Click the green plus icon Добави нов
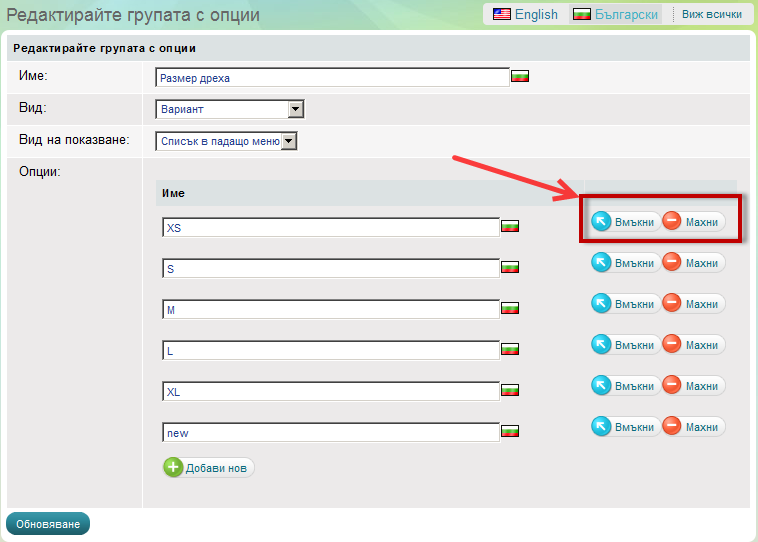This screenshot has width=758, height=542. tap(173, 467)
